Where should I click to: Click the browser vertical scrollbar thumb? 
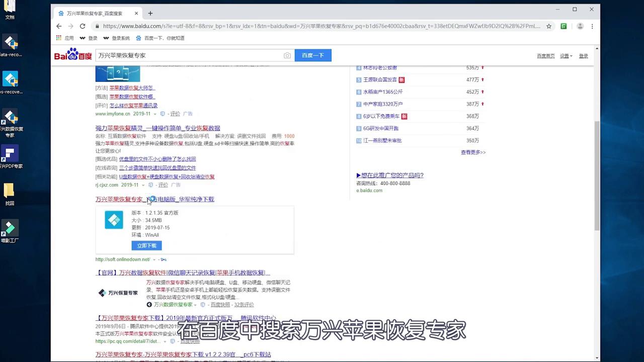pyautogui.click(x=597, y=176)
